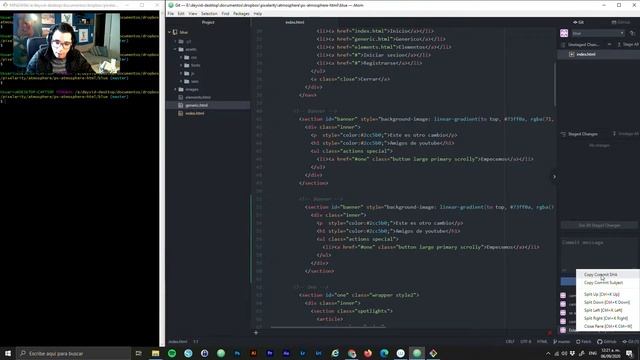Click the taskbar search box

point(74,353)
